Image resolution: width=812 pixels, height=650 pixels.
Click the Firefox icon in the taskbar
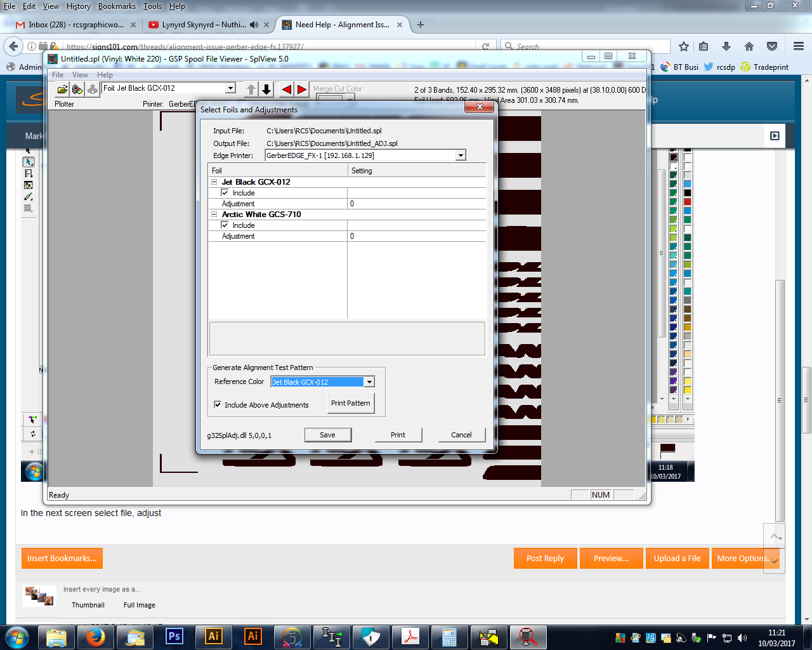coord(96,637)
